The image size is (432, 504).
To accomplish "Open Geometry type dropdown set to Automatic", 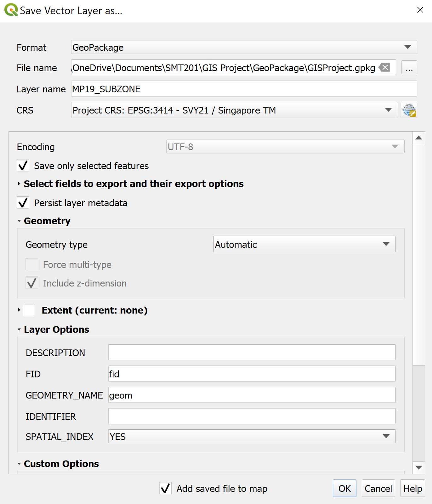I will pos(304,244).
